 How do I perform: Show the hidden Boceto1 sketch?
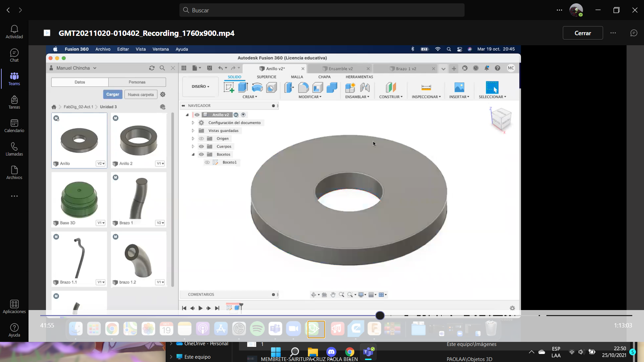click(x=207, y=162)
